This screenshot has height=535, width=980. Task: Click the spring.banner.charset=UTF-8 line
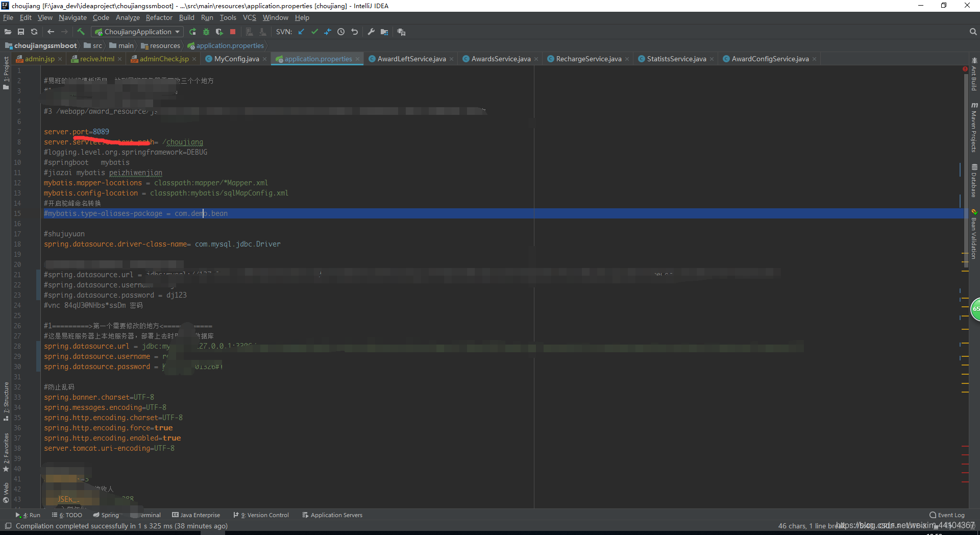pyautogui.click(x=99, y=397)
